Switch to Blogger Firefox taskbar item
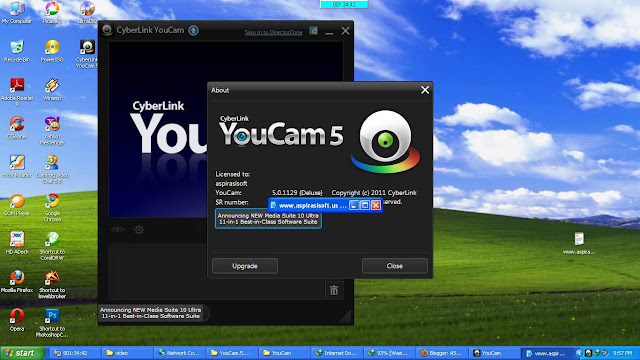Image resolution: width=640 pixels, height=360 pixels. [x=442, y=353]
